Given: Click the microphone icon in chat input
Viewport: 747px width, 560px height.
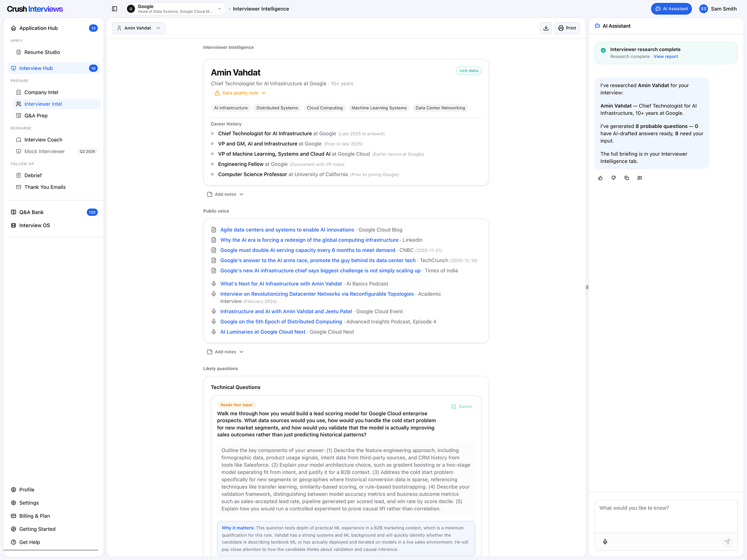Looking at the screenshot, I should [x=605, y=542].
